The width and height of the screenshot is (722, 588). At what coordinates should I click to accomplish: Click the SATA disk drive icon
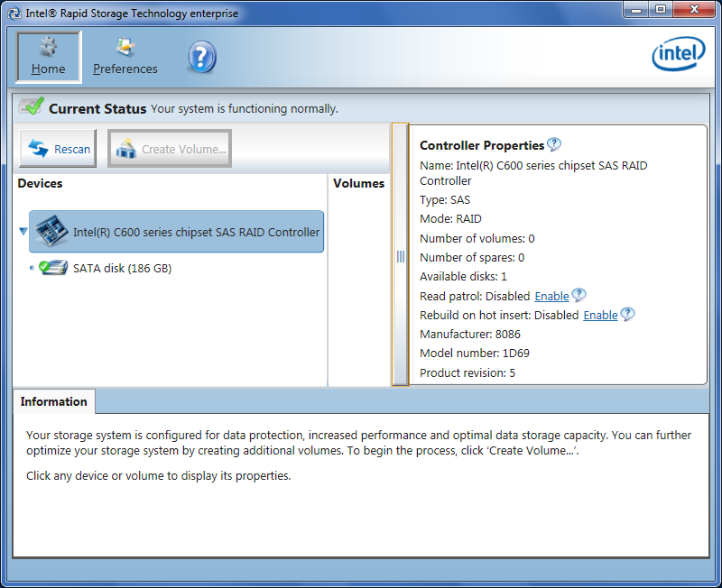coord(53,267)
